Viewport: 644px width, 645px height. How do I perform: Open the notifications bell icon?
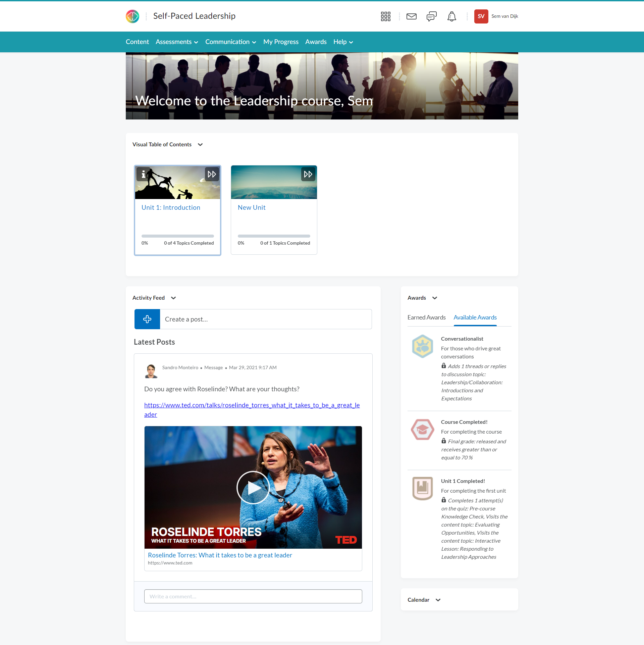[x=452, y=16]
